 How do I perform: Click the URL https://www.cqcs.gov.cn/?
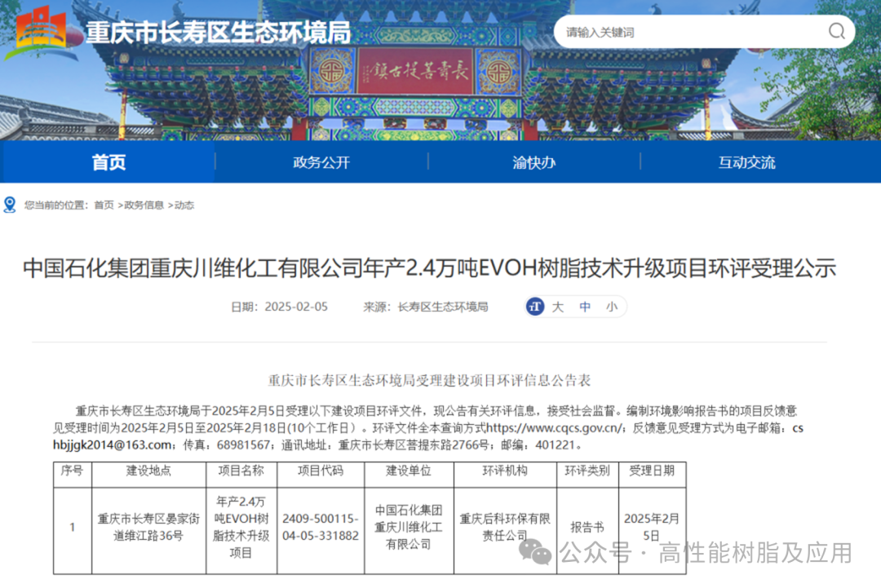tap(554, 428)
